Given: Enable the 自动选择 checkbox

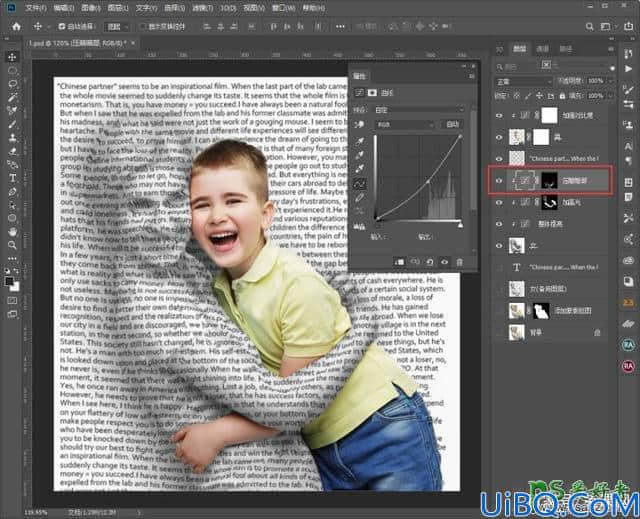Looking at the screenshot, I should [62, 27].
